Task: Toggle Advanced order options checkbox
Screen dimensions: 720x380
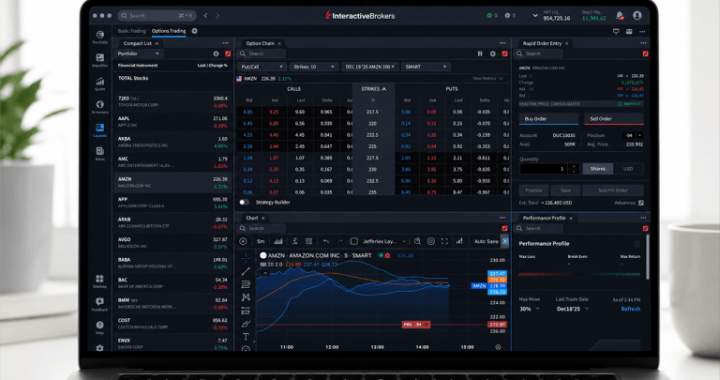Action: tap(641, 203)
